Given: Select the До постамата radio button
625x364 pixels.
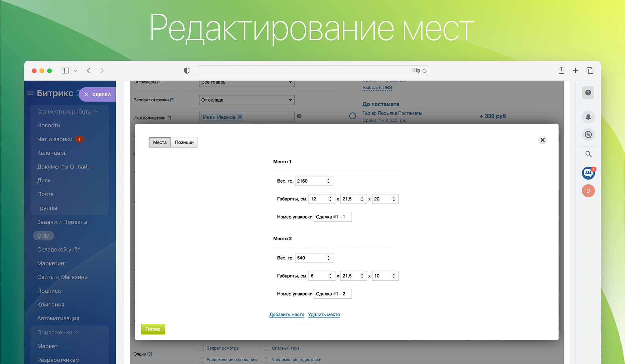Looking at the screenshot, I should tap(352, 116).
